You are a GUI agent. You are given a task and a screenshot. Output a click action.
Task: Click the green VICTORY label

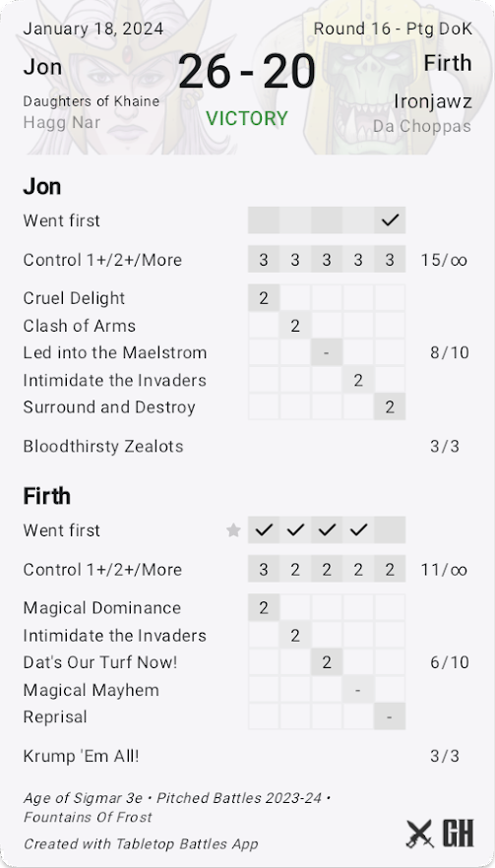[247, 118]
